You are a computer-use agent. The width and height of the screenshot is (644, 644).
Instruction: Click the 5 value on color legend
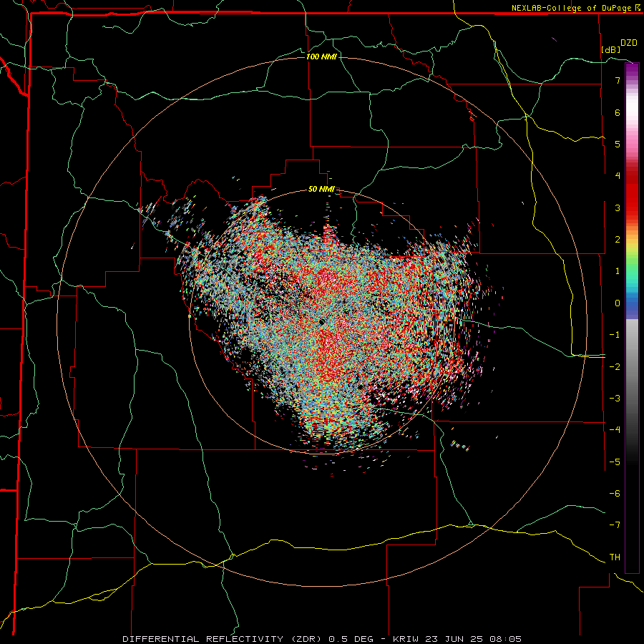[x=618, y=144]
